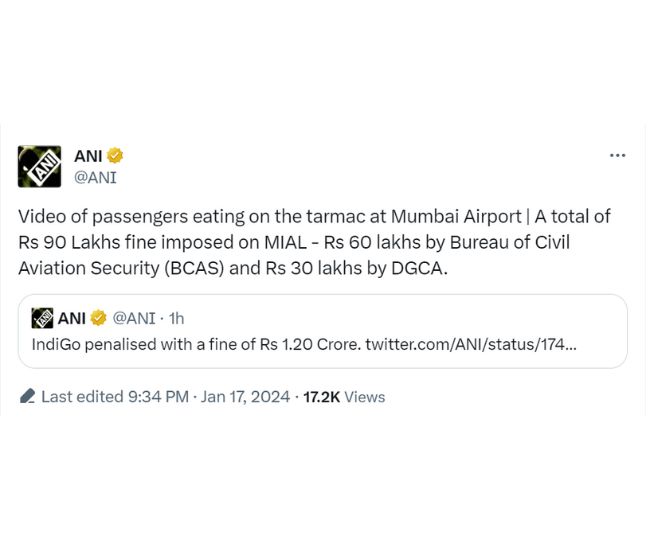The width and height of the screenshot is (650, 540).
Task: Click the 9:34 PM time
Action: pyautogui.click(x=158, y=397)
